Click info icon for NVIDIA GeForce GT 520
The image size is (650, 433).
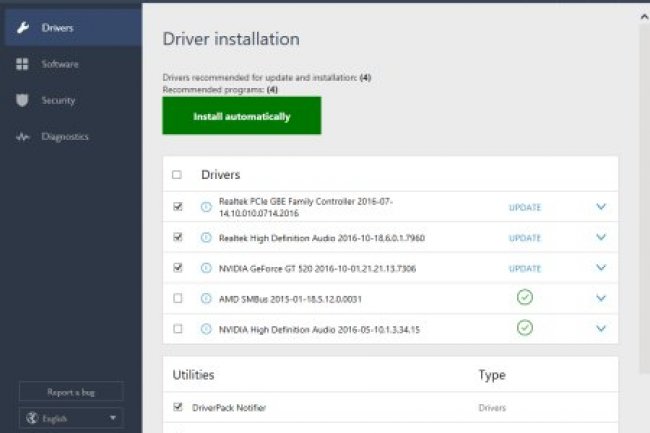coord(206,268)
